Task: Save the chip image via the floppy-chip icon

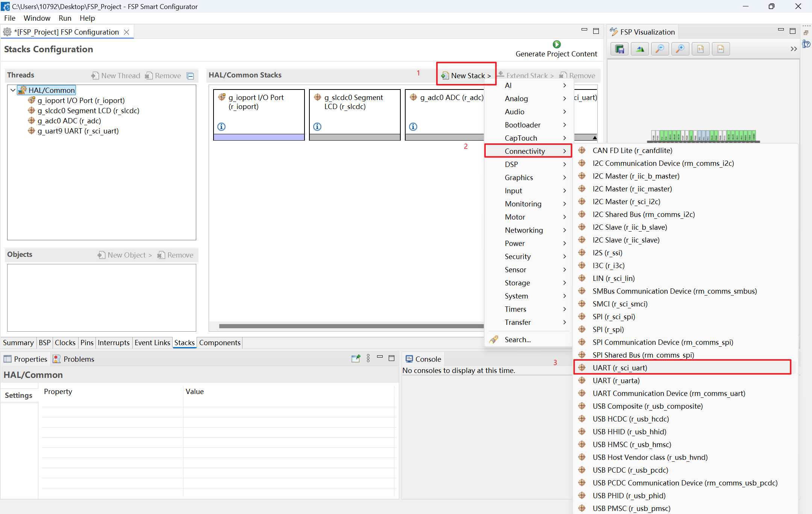Action: (620, 49)
